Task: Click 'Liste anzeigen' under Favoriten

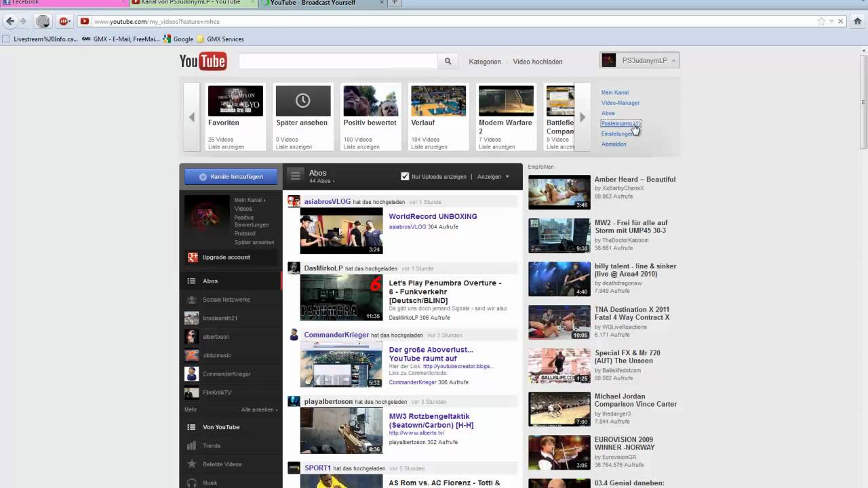Action: tap(226, 147)
